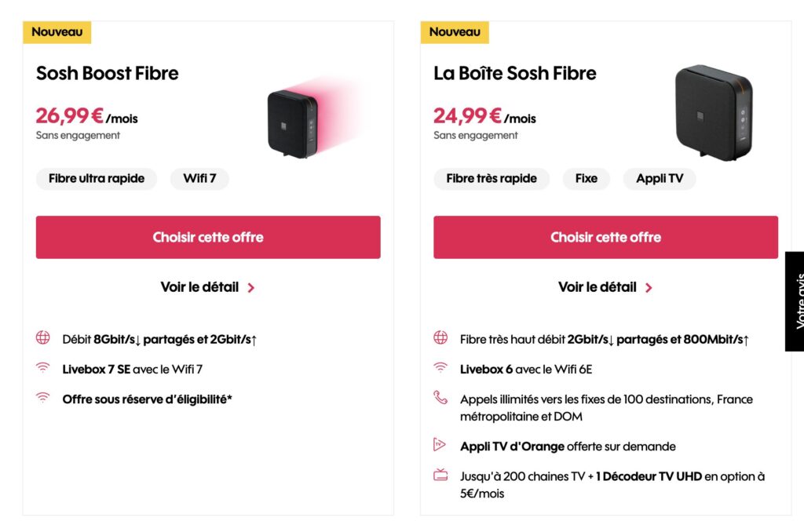Click the "Fibre très rapide" tag
804x532 pixels.
pyautogui.click(x=492, y=178)
